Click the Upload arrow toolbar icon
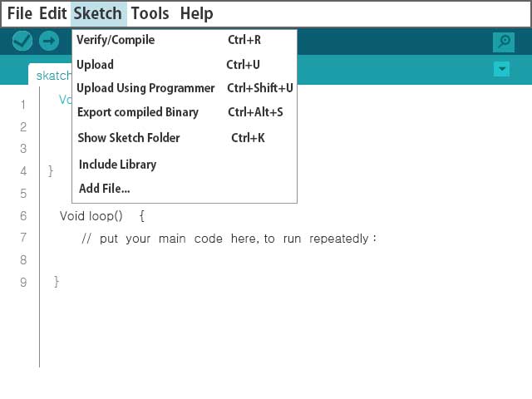The height and width of the screenshot is (399, 532). [x=49, y=41]
